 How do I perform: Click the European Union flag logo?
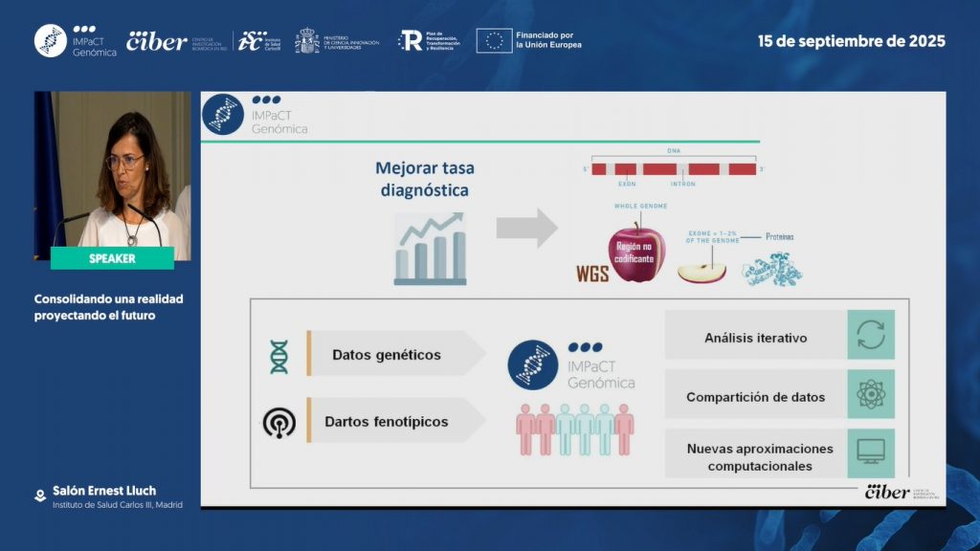coord(494,40)
